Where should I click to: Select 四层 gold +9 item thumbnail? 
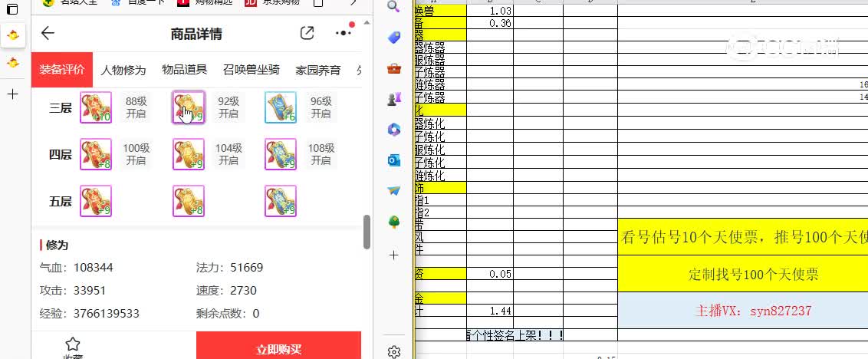point(188,154)
